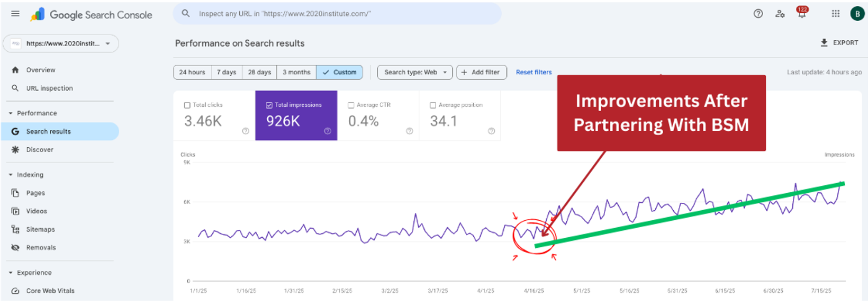
Task: Click the plus icon on Add filter
Action: click(464, 72)
